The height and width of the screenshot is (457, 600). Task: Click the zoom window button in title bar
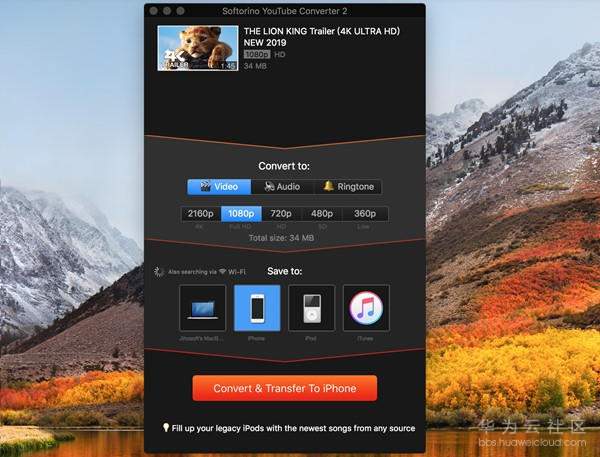pyautogui.click(x=180, y=11)
